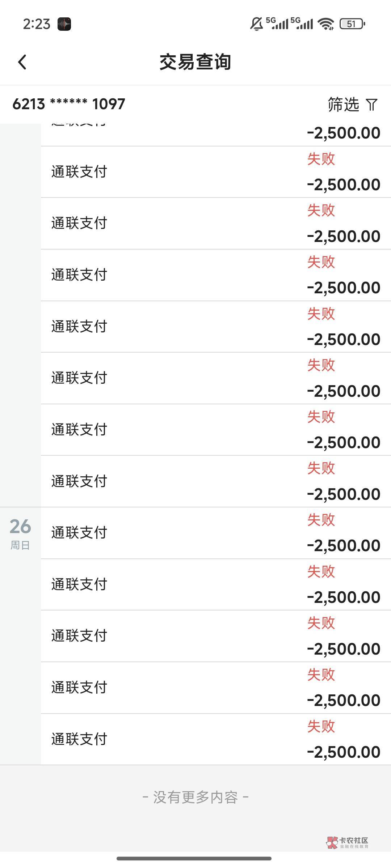Tap the second 5G signal strength icon
This screenshot has width=391, height=868.
(302, 23)
